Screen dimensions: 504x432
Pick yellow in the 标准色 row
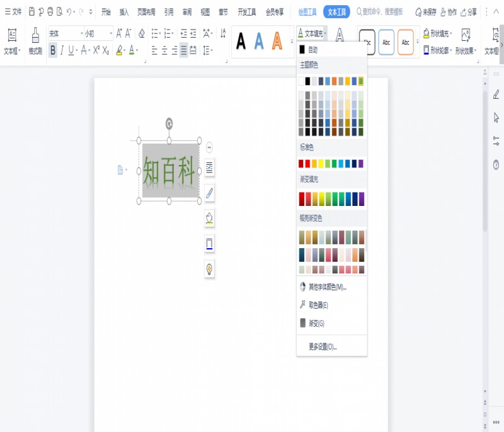click(x=321, y=164)
